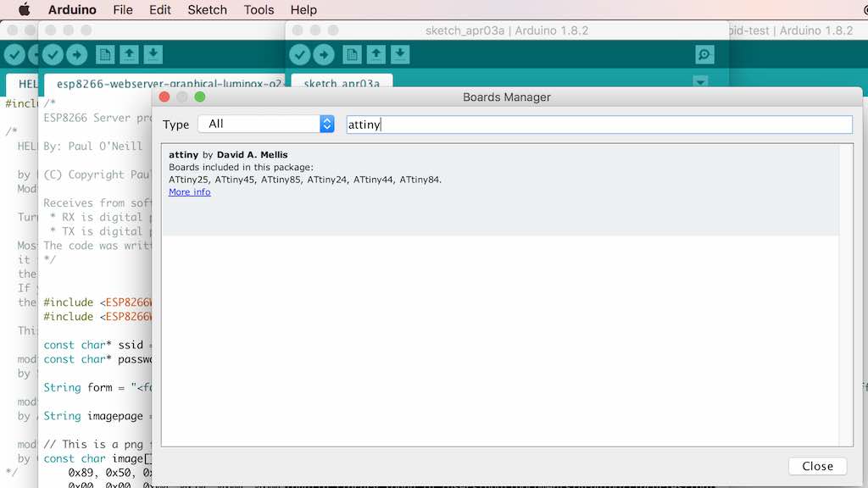Open the Tools menu
This screenshot has height=488, width=868.
coord(259,9)
